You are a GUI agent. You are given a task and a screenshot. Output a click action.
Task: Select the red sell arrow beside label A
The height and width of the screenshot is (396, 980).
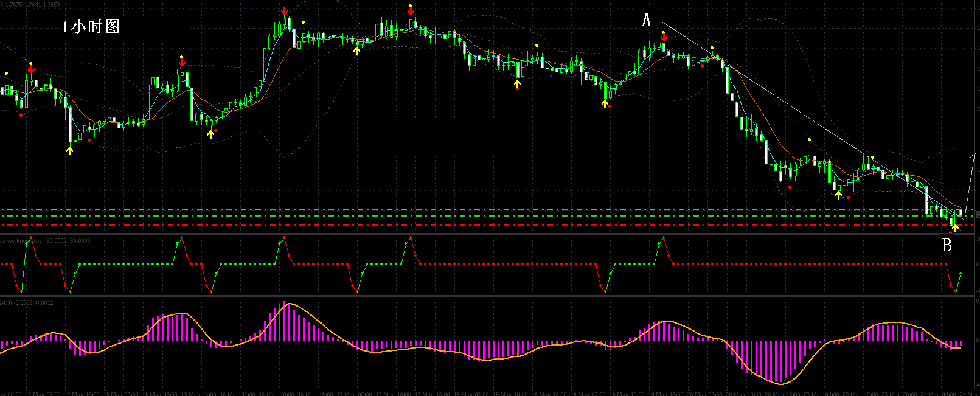point(664,36)
